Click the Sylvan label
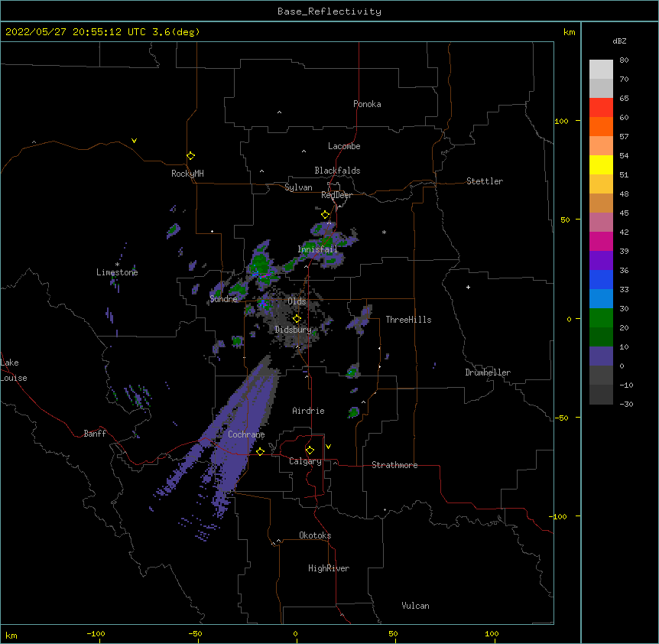 [298, 187]
